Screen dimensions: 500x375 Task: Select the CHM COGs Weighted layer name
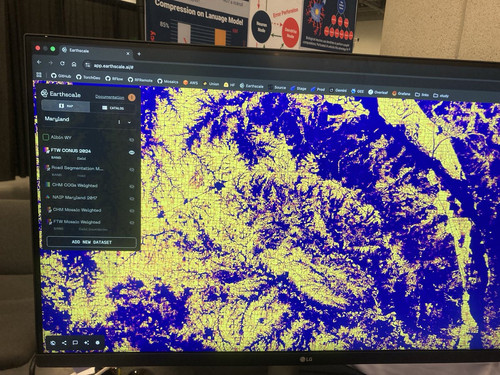point(75,185)
